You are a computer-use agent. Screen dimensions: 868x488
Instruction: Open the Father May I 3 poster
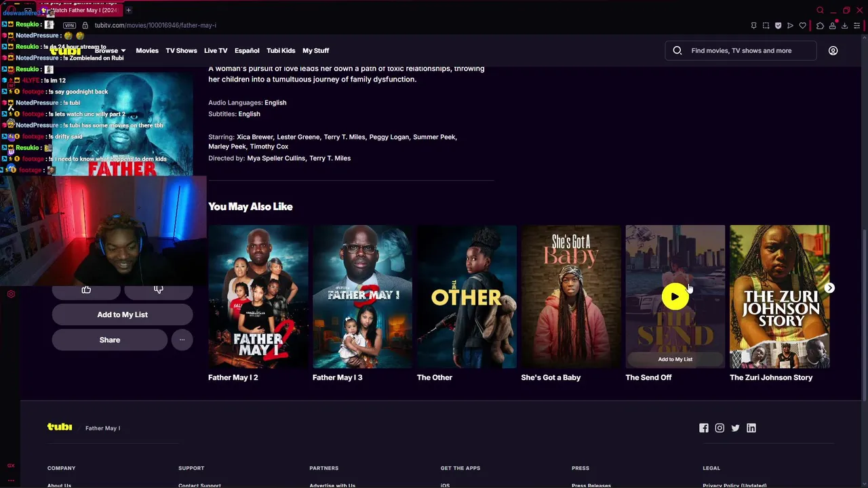click(363, 296)
